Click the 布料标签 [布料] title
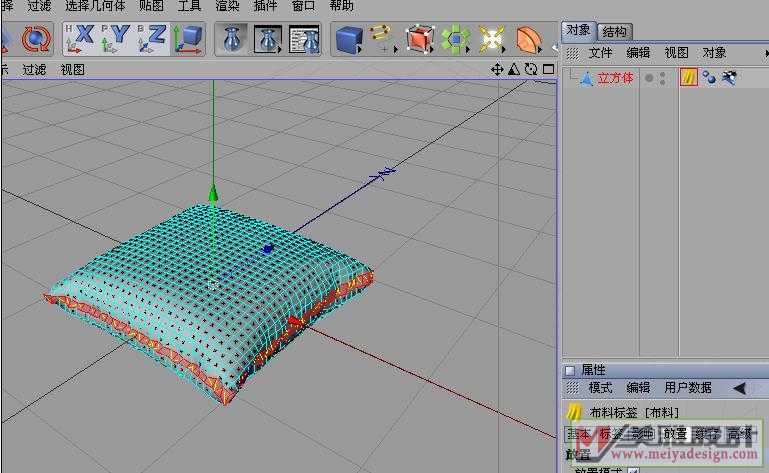 (x=635, y=413)
